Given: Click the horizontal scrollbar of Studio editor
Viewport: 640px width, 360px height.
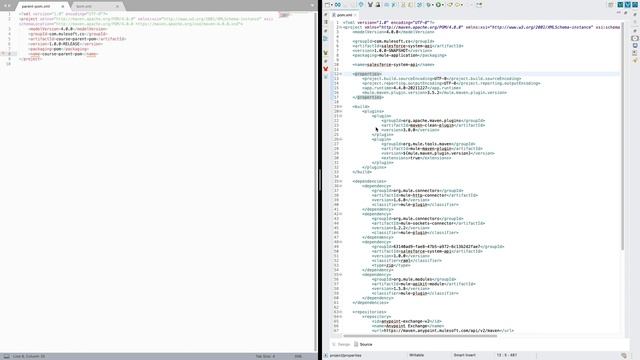Looking at the screenshot, I should 420,336.
